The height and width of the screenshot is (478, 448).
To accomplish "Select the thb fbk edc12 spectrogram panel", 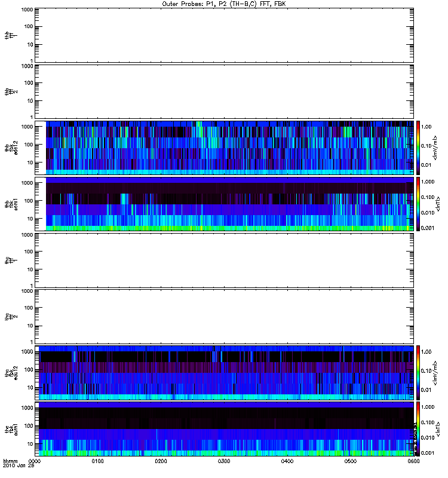I will [225, 148].
